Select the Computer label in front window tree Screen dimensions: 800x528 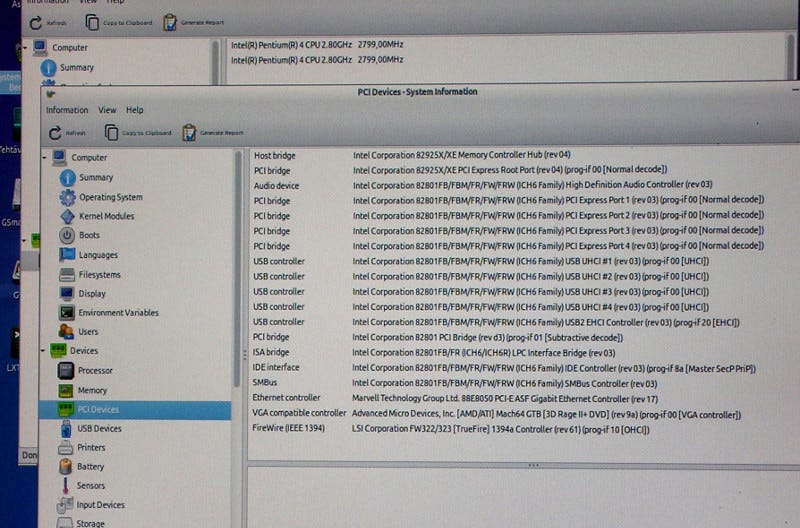[89, 158]
